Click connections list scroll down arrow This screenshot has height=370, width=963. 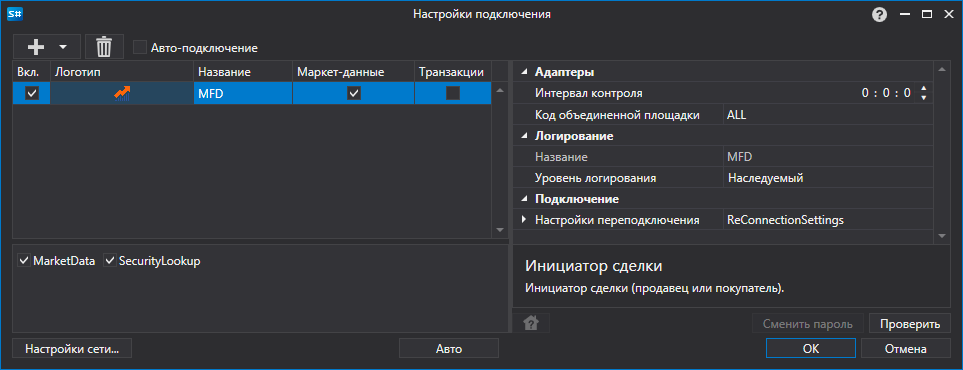(499, 230)
